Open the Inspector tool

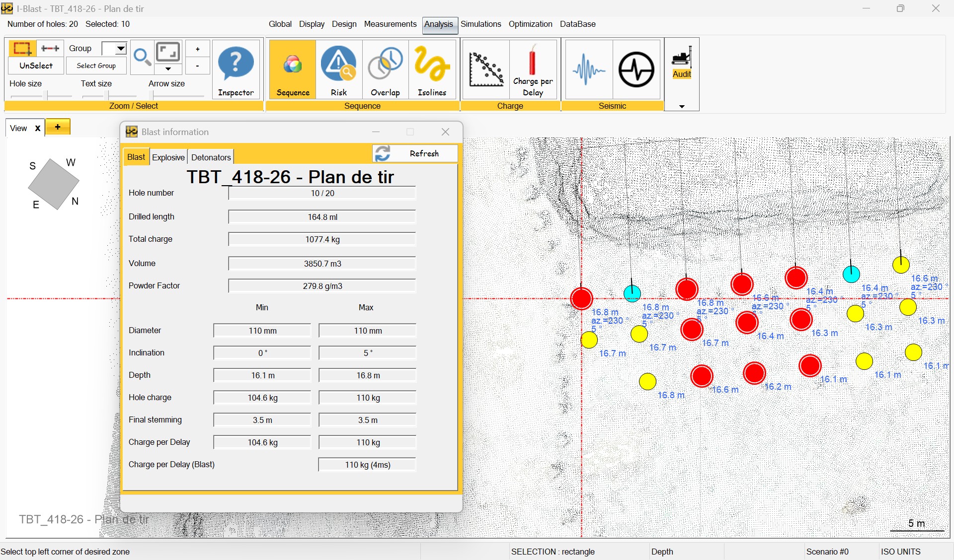[x=236, y=70]
